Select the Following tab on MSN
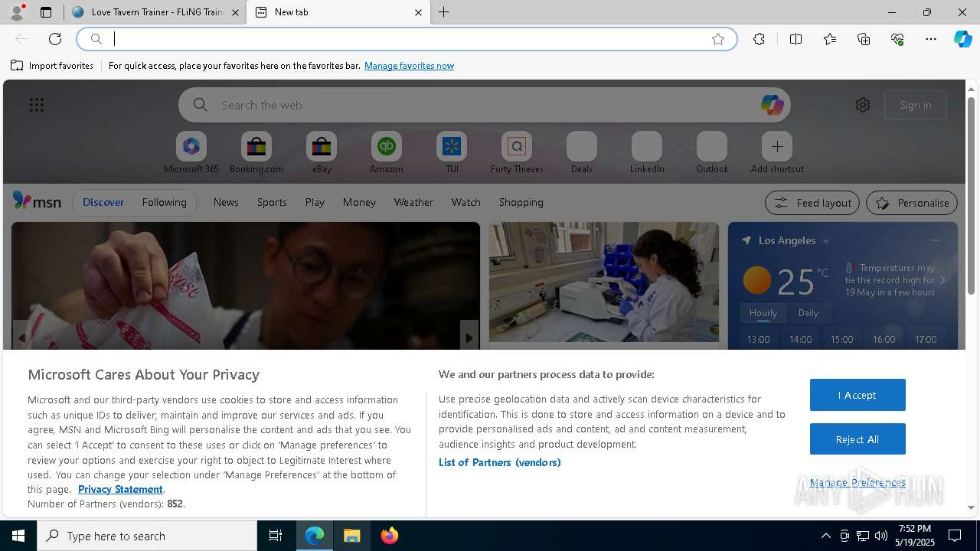 click(164, 202)
